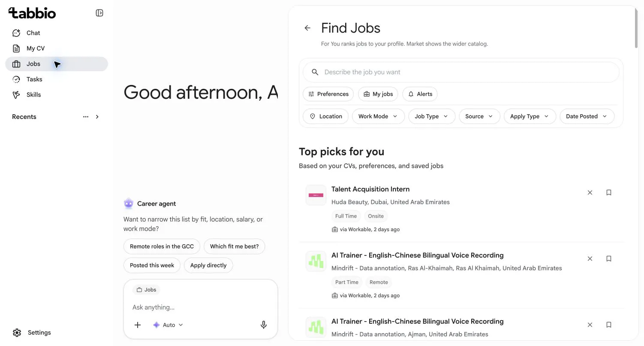Click the microphone icon in chat box
The width and height of the screenshot is (644, 346).
point(264,325)
